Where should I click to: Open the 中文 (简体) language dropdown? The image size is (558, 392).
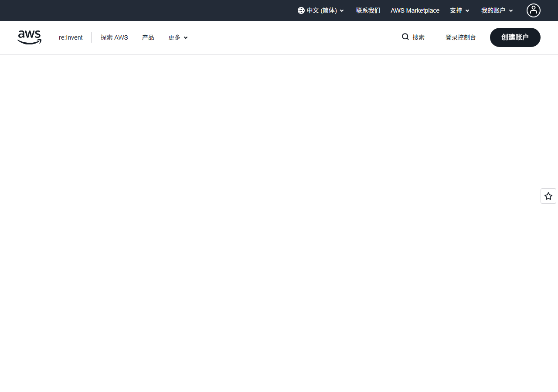click(321, 10)
